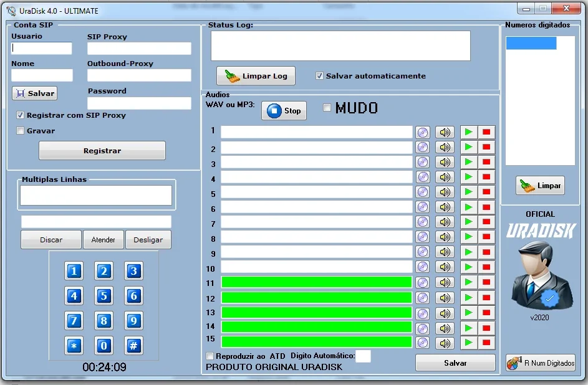Toggle Salvar automaticamente checkbox

coord(319,75)
